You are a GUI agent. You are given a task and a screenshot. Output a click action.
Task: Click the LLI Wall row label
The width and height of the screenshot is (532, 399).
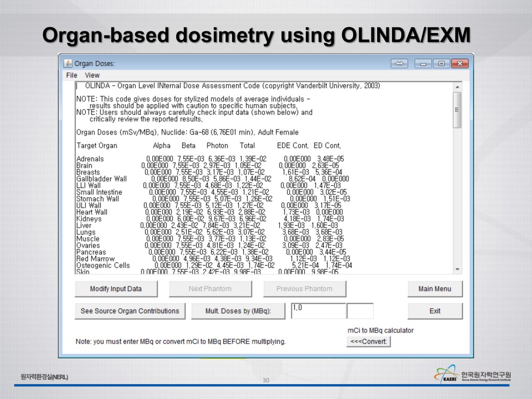tap(88, 186)
